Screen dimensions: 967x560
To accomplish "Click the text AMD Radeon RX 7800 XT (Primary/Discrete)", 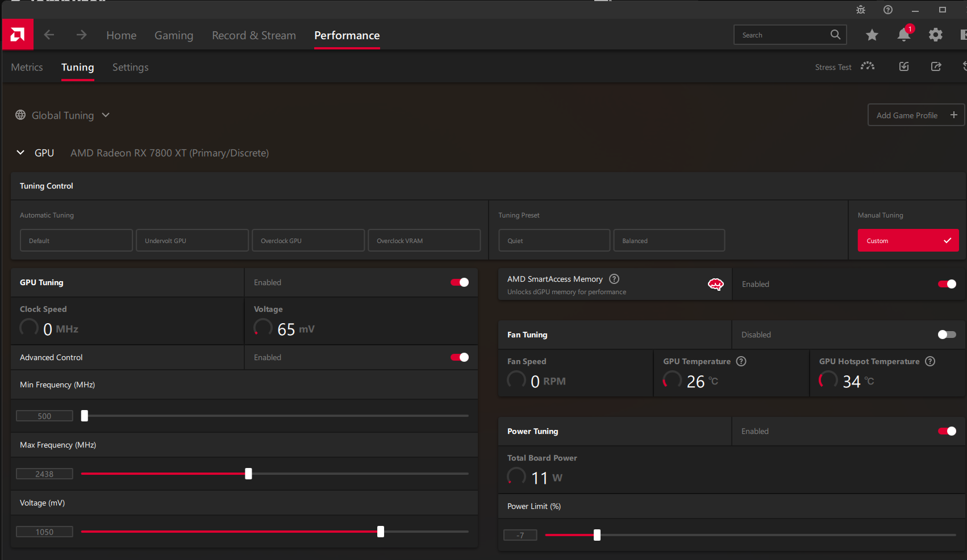I will tap(170, 153).
